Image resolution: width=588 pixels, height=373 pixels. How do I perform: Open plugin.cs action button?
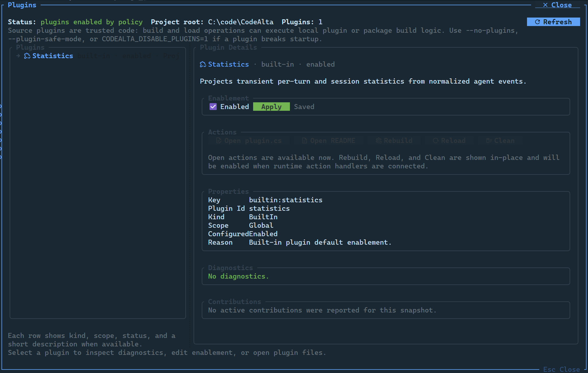249,141
